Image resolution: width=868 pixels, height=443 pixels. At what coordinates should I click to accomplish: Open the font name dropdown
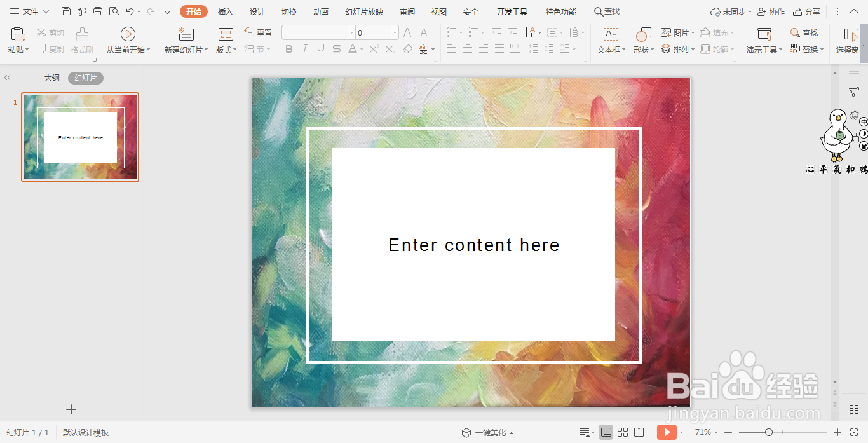click(351, 32)
